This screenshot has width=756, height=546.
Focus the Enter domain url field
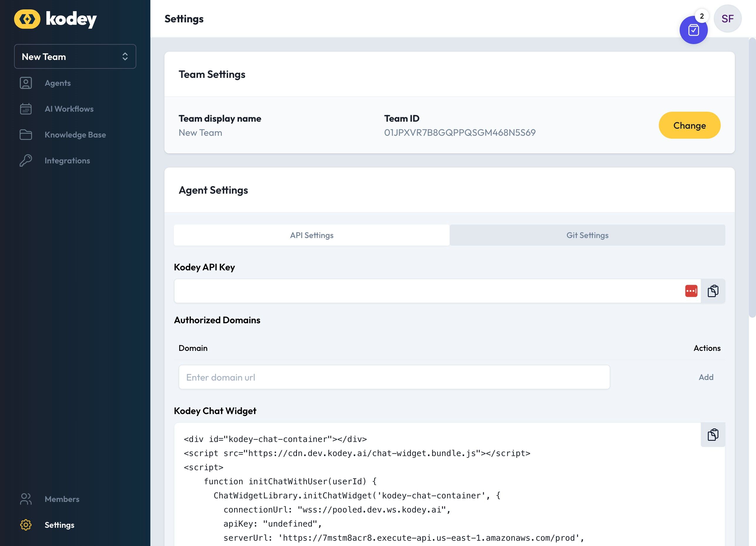click(394, 377)
